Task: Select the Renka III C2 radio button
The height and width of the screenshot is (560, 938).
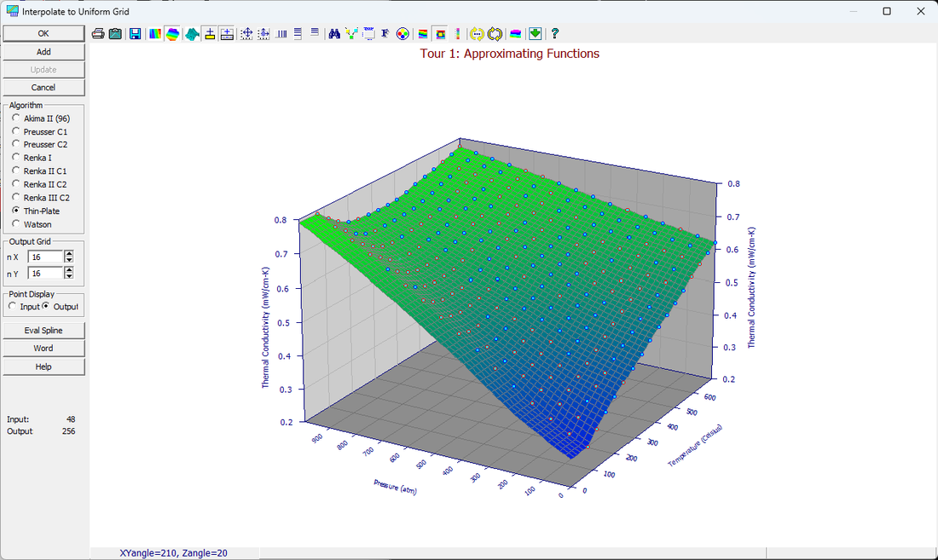Action: [41, 198]
